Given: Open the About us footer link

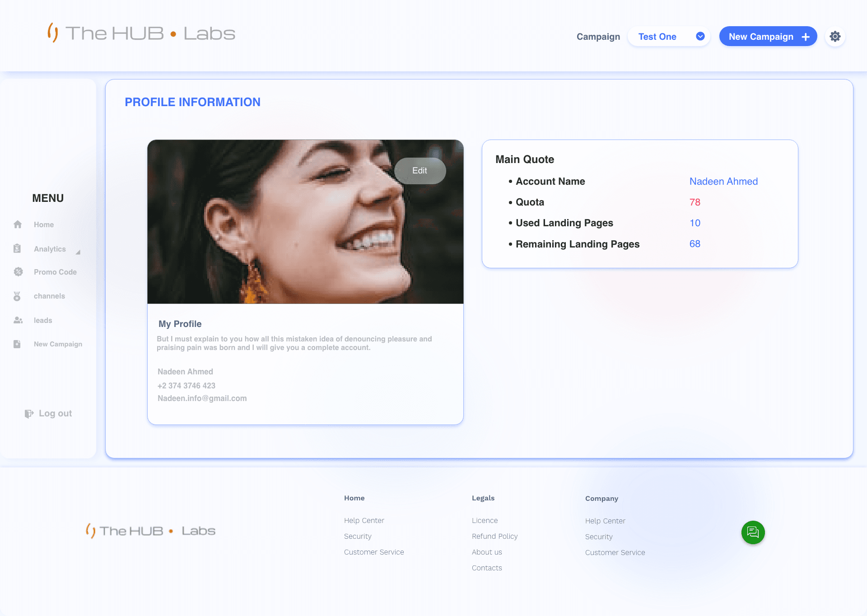Looking at the screenshot, I should 487,552.
